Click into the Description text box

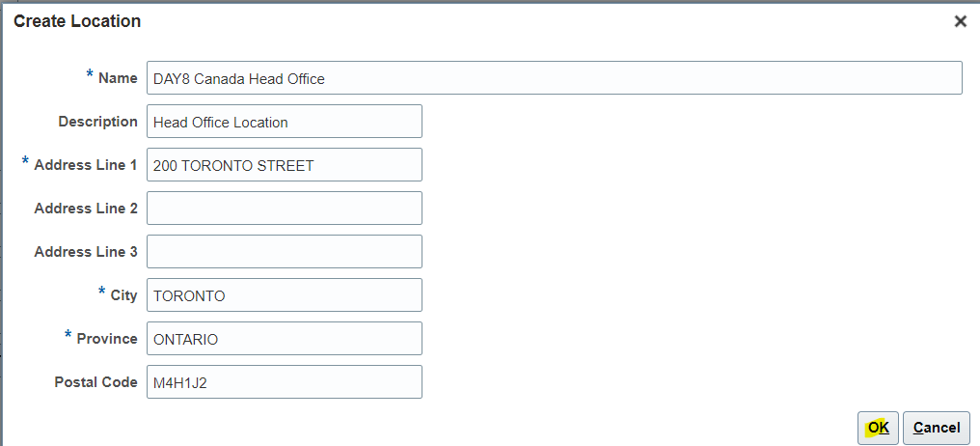click(285, 122)
